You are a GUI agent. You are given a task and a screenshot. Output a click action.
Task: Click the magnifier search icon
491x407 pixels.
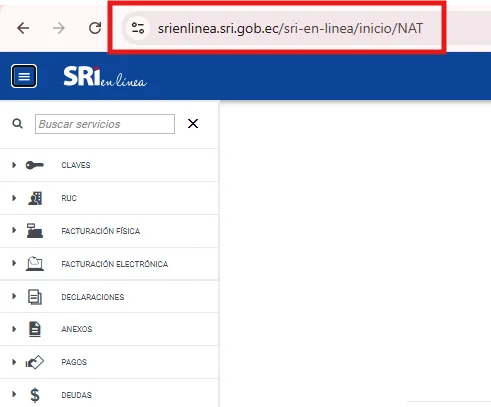pos(17,124)
